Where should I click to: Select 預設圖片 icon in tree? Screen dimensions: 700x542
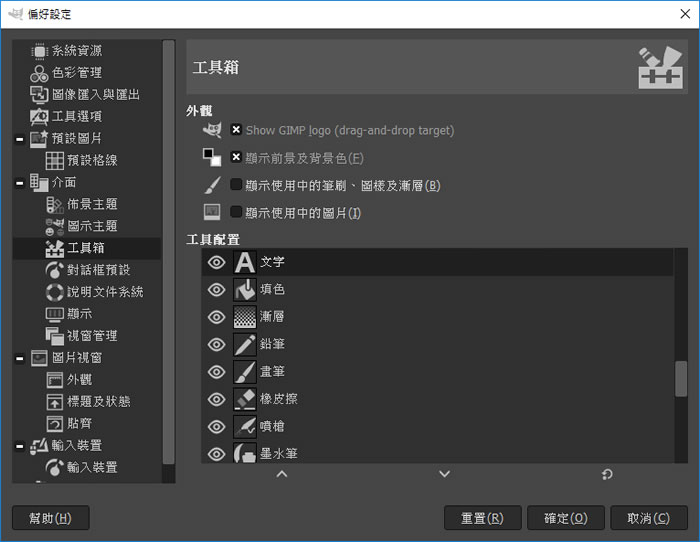[39, 138]
